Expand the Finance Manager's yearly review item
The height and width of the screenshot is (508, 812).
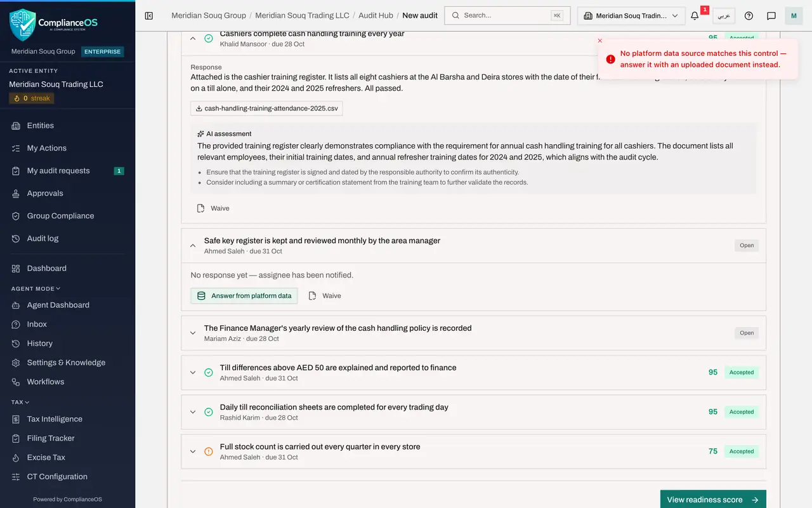tap(193, 333)
